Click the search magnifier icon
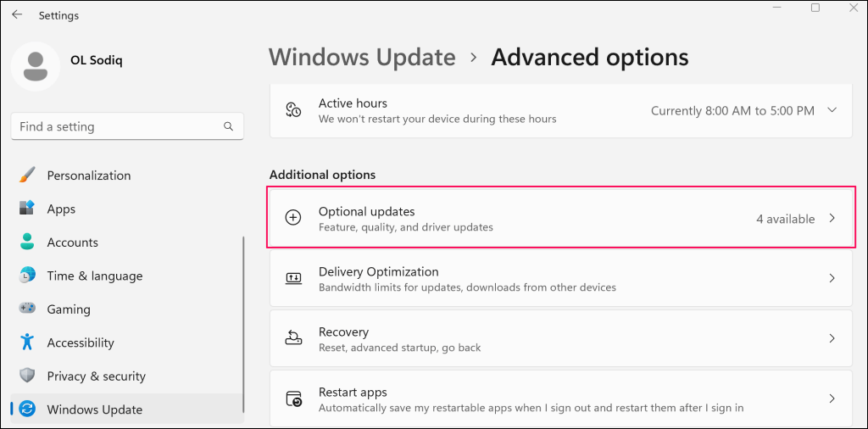Viewport: 868px width, 429px height. (228, 126)
